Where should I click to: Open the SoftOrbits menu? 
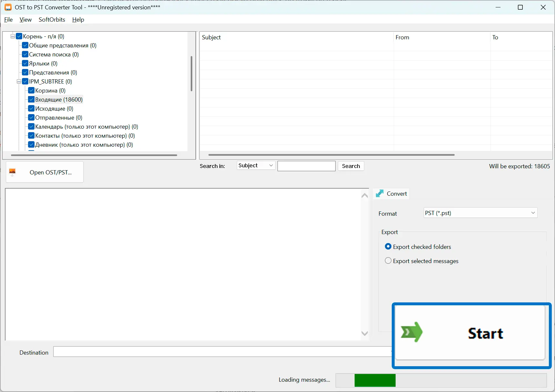coord(52,20)
